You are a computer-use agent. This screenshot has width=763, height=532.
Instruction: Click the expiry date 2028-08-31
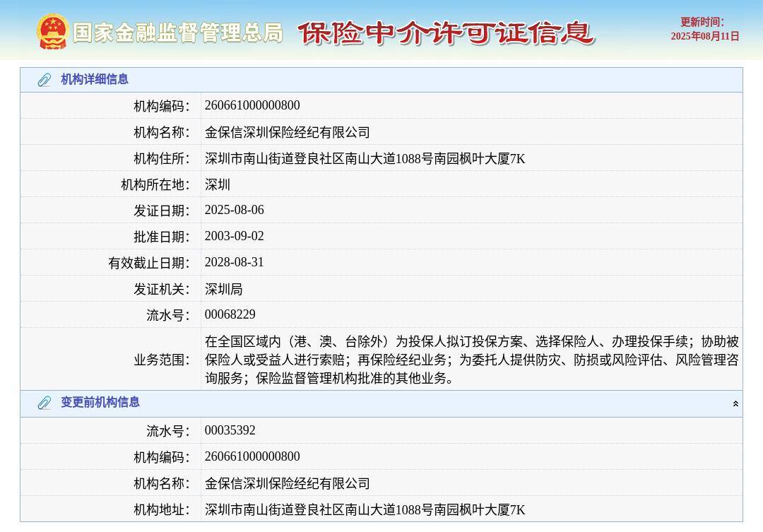[x=234, y=262]
